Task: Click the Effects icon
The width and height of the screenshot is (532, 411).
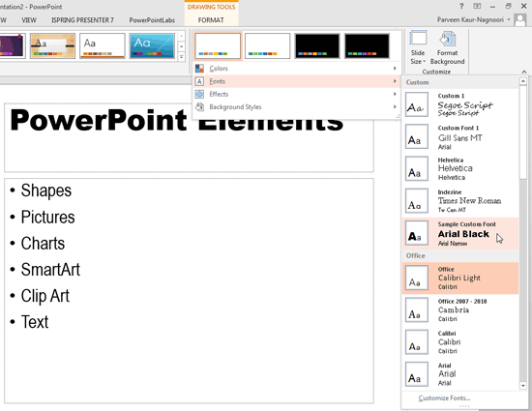Action: coord(199,94)
